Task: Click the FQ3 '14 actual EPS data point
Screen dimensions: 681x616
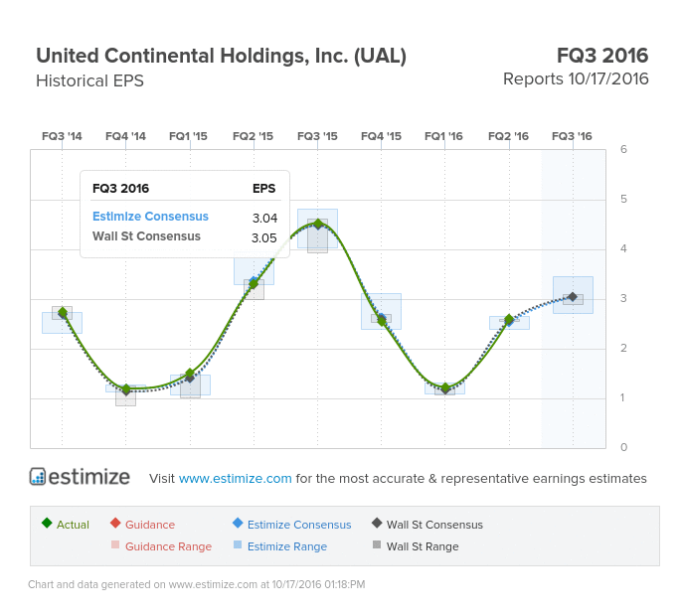Action: [62, 313]
